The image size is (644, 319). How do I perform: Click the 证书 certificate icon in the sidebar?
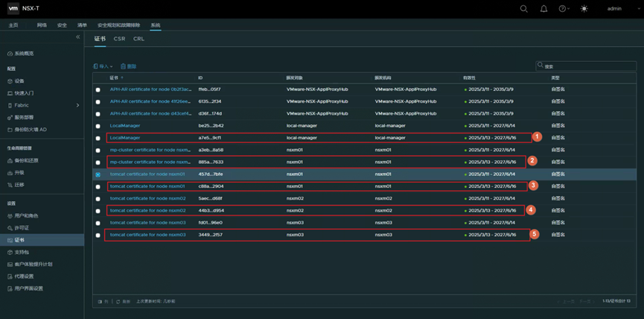click(10, 240)
